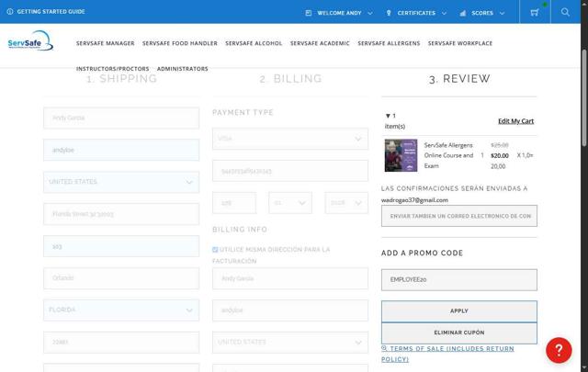The width and height of the screenshot is (588, 372).
Task: Click the Getting Started Guide info icon
Action: click(10, 12)
